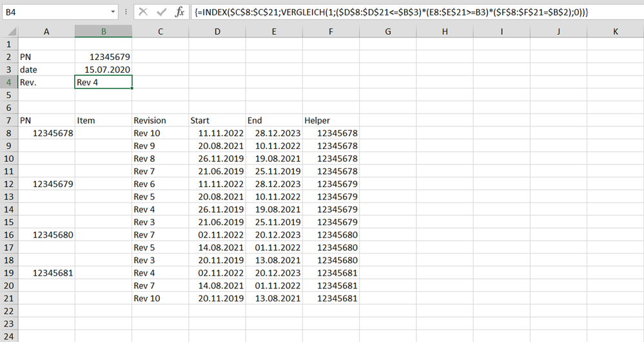Click the Name Box showing B4

[55, 12]
